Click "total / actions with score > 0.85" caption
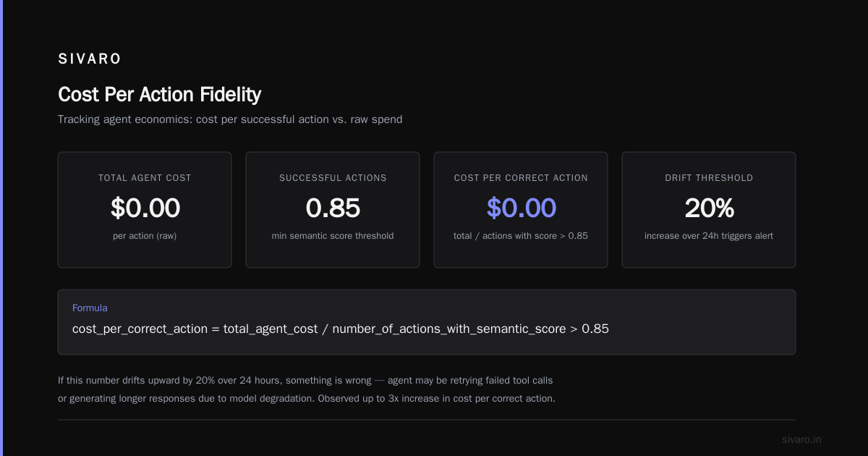Image resolution: width=868 pixels, height=456 pixels. [521, 236]
